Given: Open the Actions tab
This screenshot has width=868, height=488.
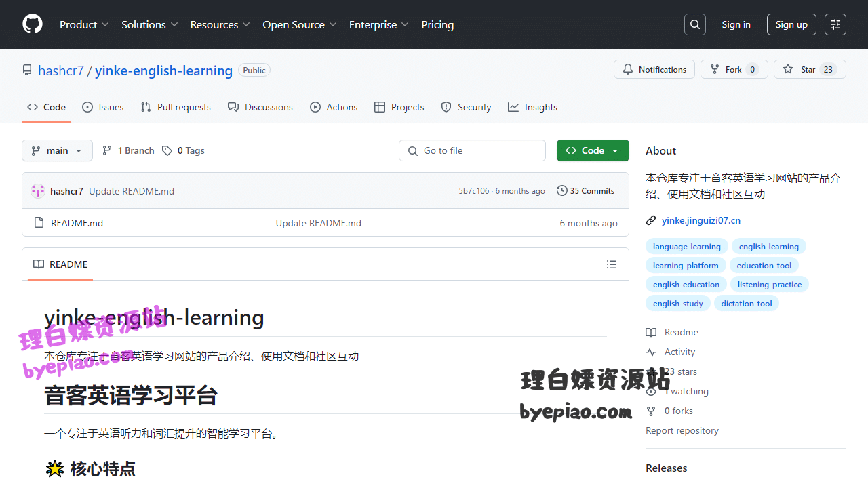Looking at the screenshot, I should [334, 107].
